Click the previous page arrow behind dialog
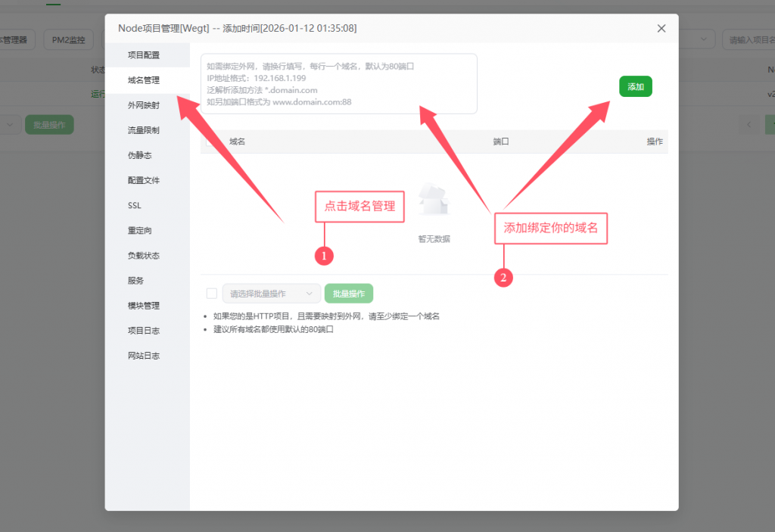The width and height of the screenshot is (775, 532). pyautogui.click(x=749, y=125)
